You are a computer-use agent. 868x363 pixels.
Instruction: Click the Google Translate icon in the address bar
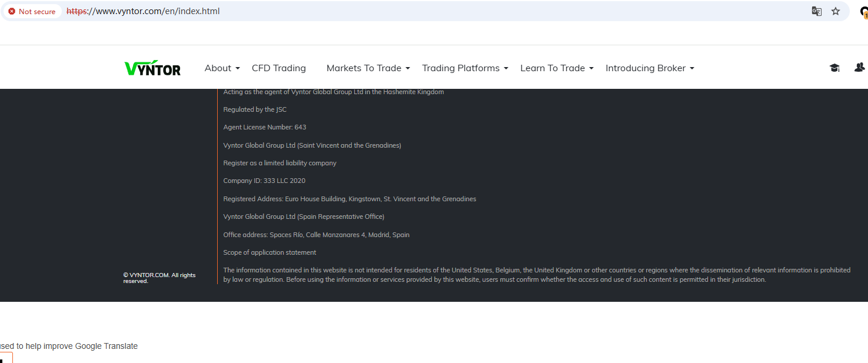tap(816, 11)
